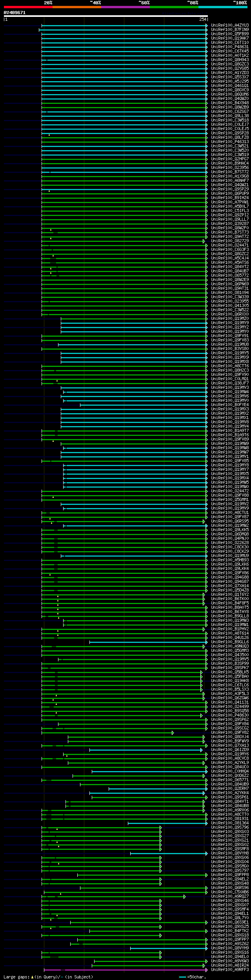This screenshot has height=980, width=251.
Task: Select hit UniRef100_Q9FV85
Action: (230, 461)
